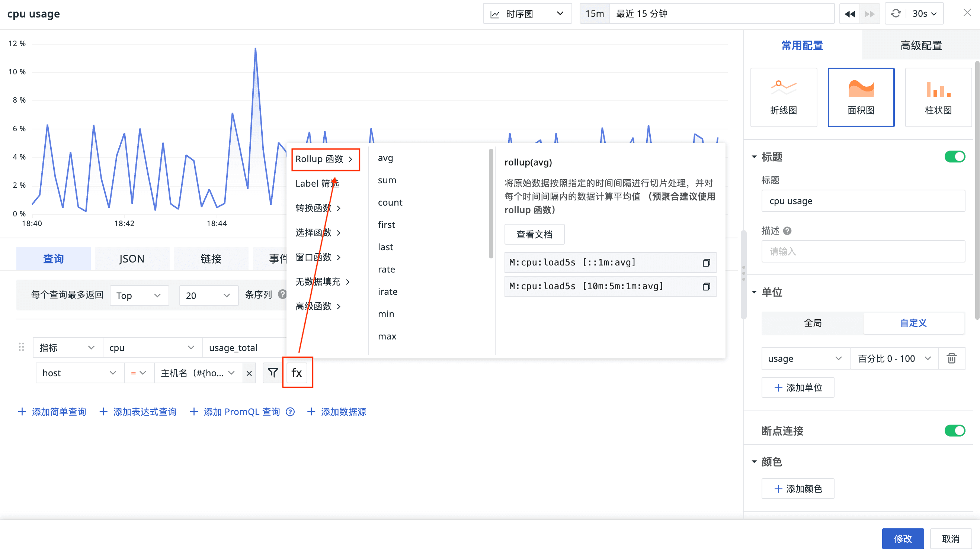This screenshot has width=980, height=554.
Task: Step time range backward
Action: pos(849,14)
